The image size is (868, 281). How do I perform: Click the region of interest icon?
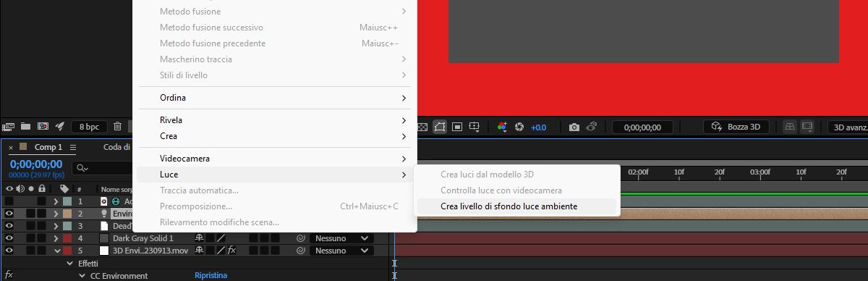[457, 127]
